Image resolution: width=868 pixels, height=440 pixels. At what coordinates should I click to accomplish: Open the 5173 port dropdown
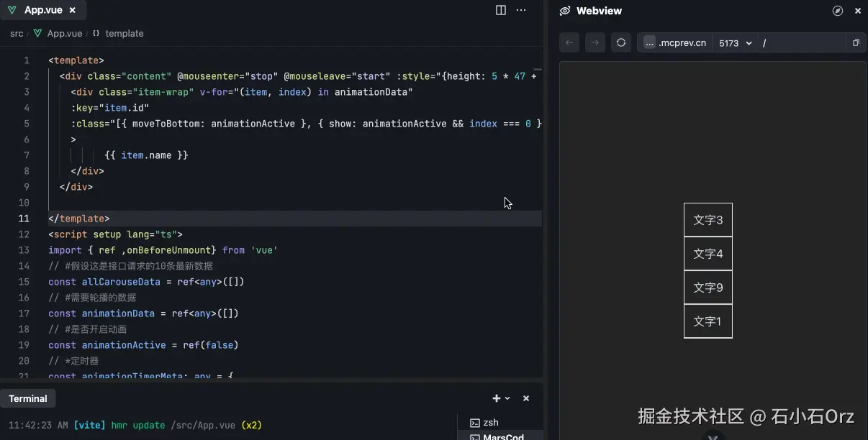coord(735,43)
